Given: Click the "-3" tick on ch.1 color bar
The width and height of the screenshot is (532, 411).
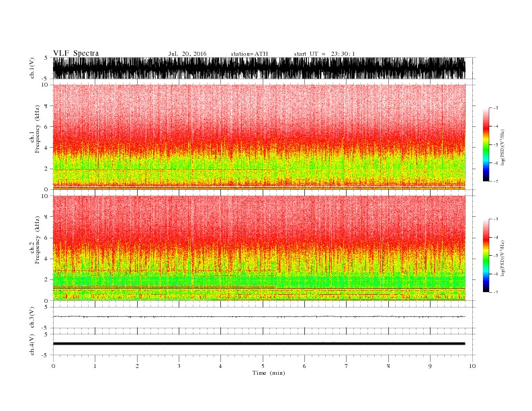Looking at the screenshot, I should (495, 108).
